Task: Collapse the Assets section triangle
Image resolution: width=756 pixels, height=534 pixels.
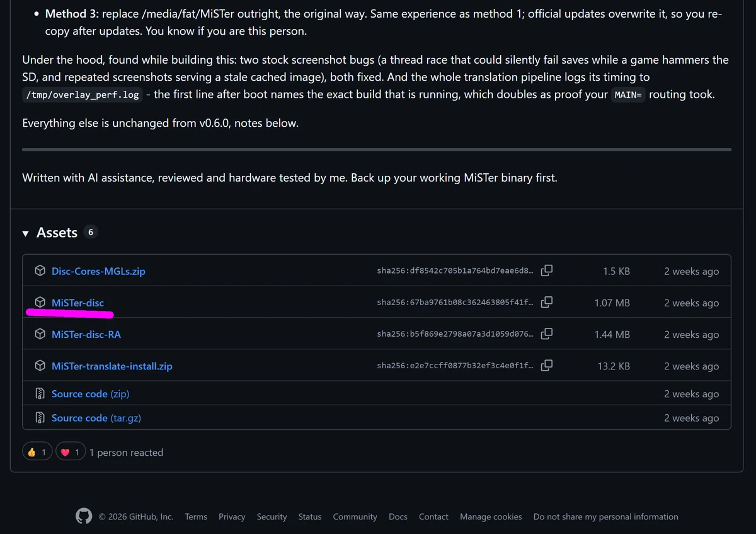Action: coord(26,233)
